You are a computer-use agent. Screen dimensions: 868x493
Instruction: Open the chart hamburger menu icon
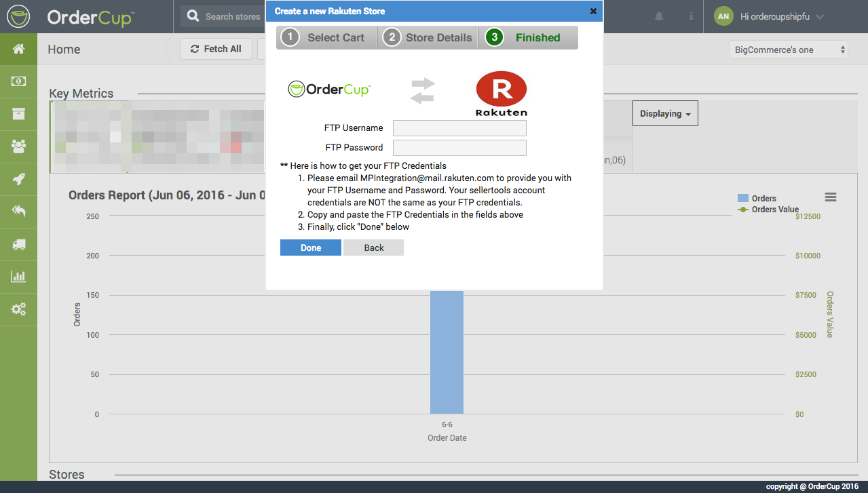click(x=831, y=197)
